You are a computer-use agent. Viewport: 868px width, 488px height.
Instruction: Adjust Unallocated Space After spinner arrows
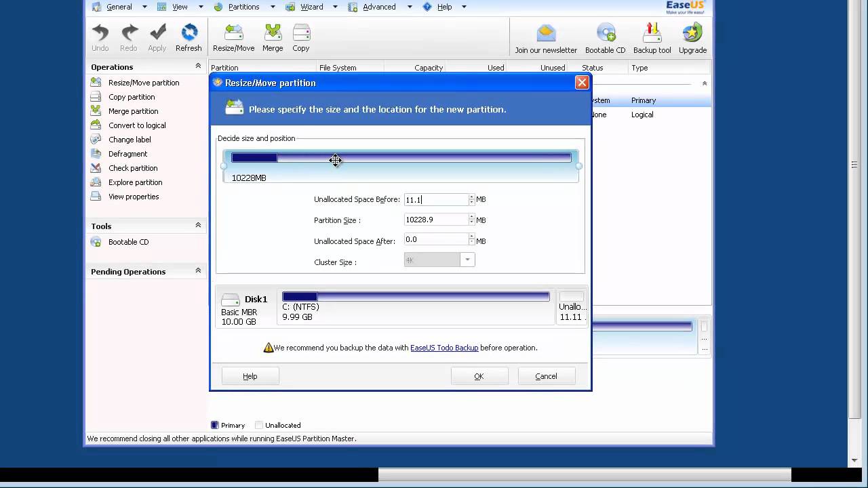471,239
